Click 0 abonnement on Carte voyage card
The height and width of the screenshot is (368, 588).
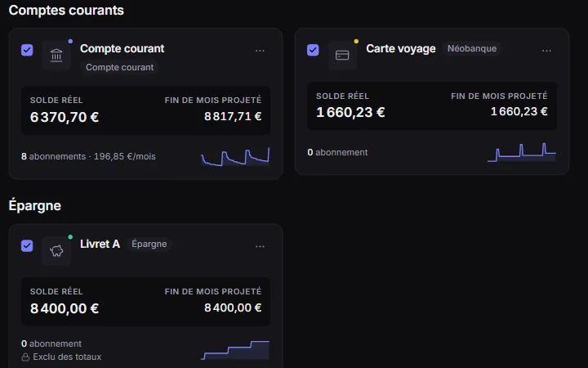(337, 152)
